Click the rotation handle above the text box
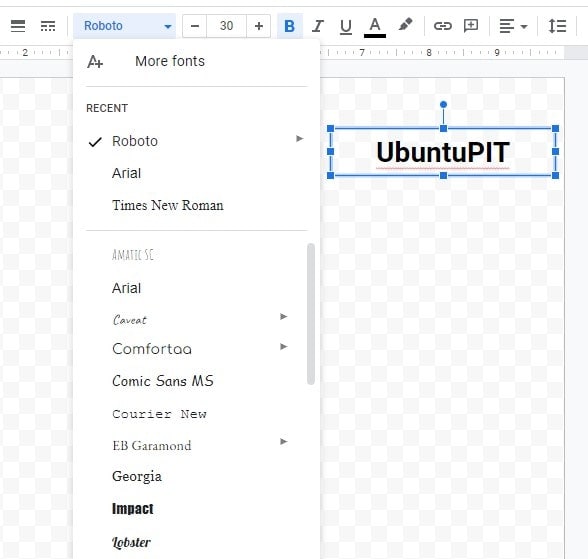588x559 pixels. tap(443, 104)
